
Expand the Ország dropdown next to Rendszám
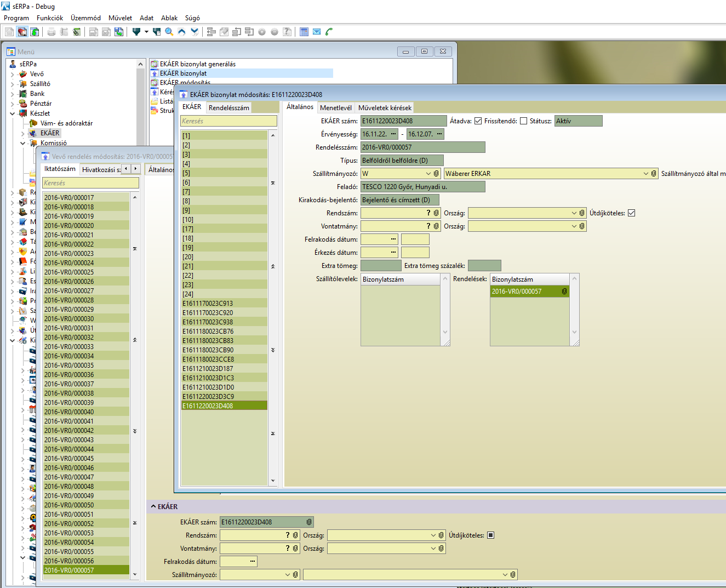(574, 213)
